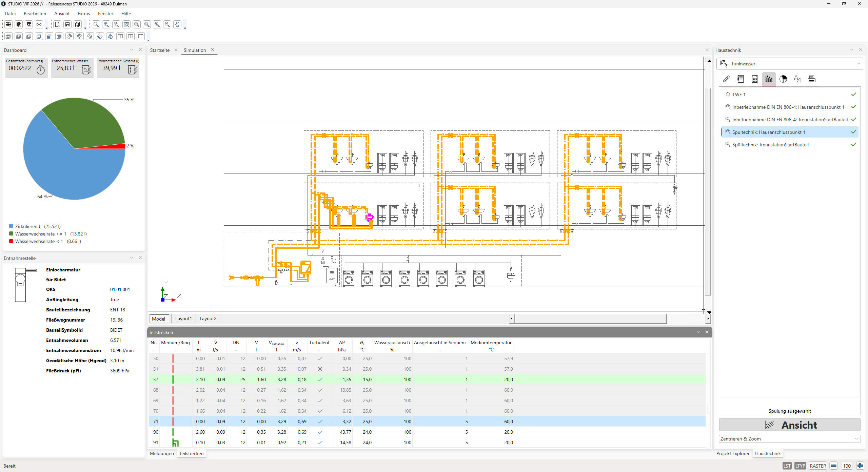Switch to bottom view cube icon
This screenshot has width=868, height=472.
tap(19, 36)
